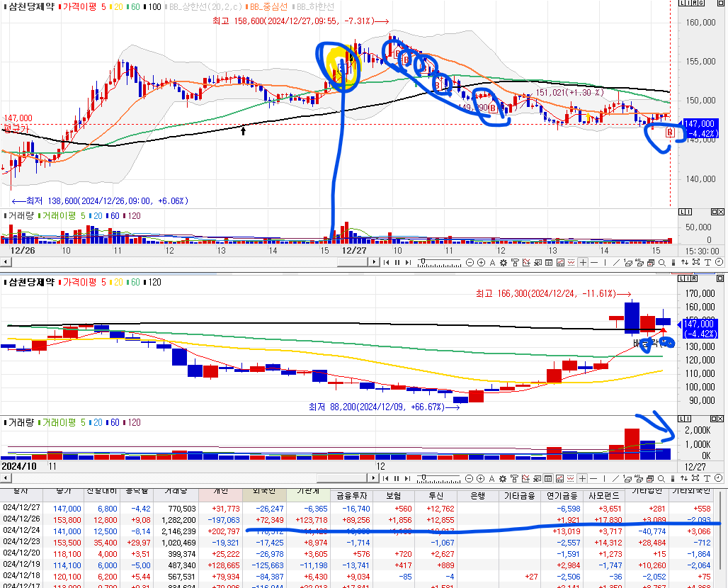The width and height of the screenshot is (728, 588).
Task: Zoom in using daily chart toolbar plus icon
Action: 481,478
